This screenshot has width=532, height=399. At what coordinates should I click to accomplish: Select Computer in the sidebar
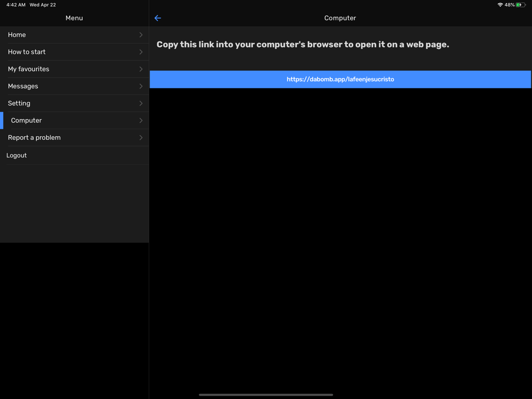point(74,120)
